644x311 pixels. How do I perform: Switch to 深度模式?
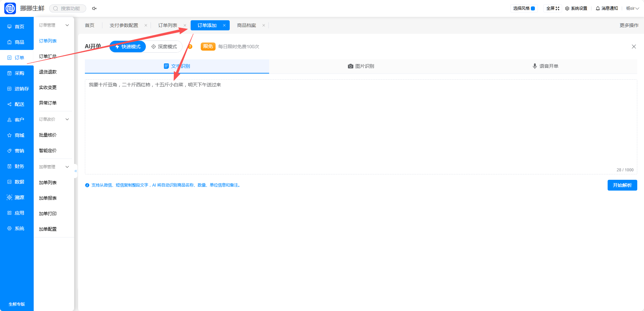(164, 47)
